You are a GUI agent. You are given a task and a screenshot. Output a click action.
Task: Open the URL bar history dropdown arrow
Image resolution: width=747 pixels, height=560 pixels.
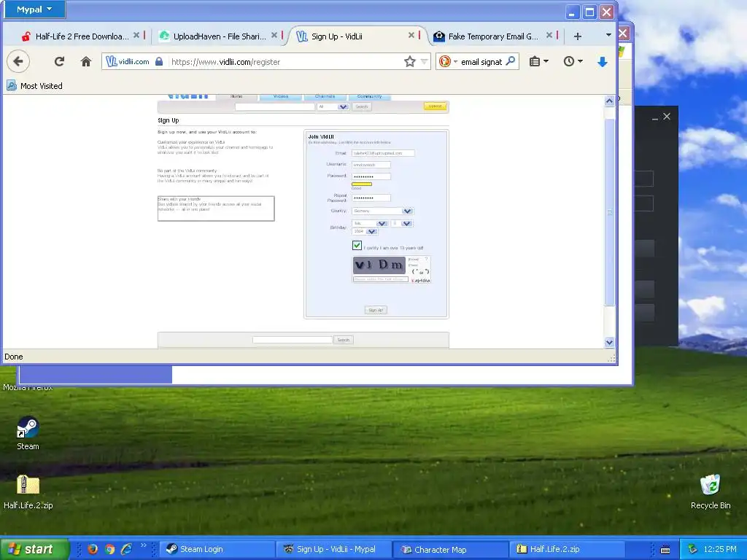coord(424,61)
